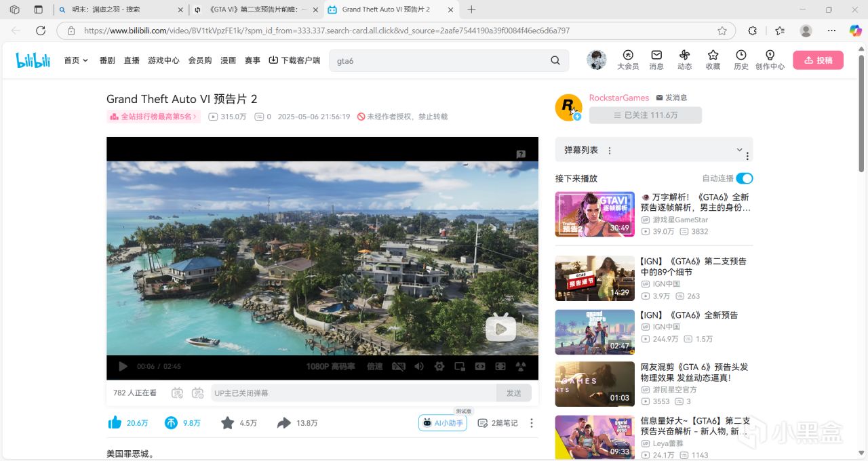Viewport: 868px width, 461px height.
Task: Click 已关注 111.6万 follow button
Action: point(646,115)
